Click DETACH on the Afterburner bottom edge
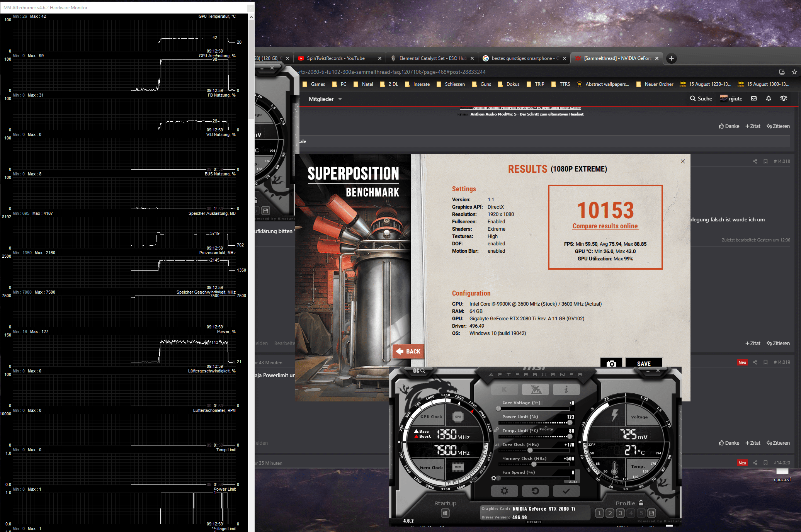Image resolution: width=801 pixels, height=532 pixels. [x=534, y=522]
